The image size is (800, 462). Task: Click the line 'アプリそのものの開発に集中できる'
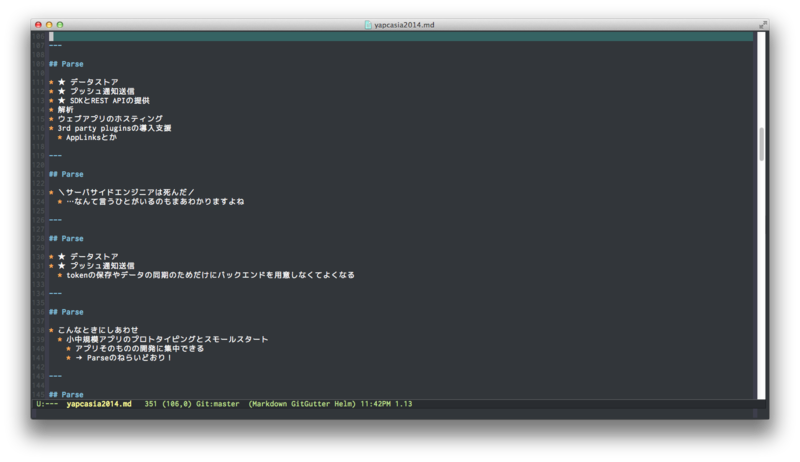click(139, 348)
